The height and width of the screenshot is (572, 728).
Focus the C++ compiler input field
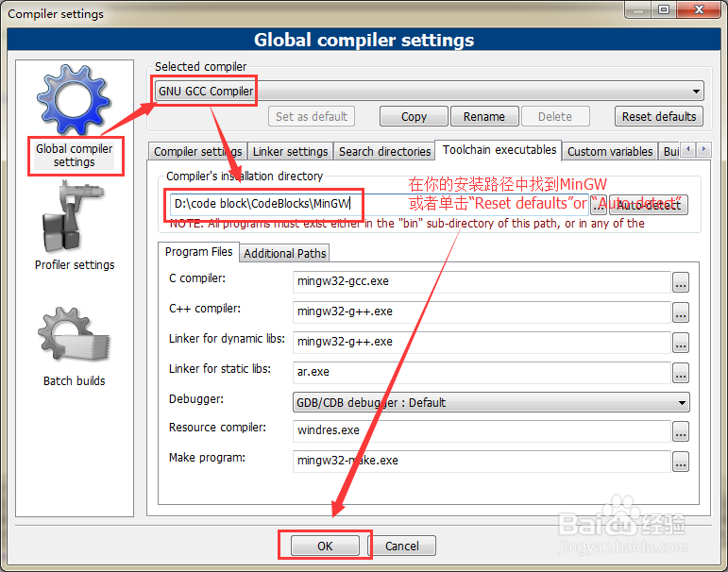(x=482, y=312)
